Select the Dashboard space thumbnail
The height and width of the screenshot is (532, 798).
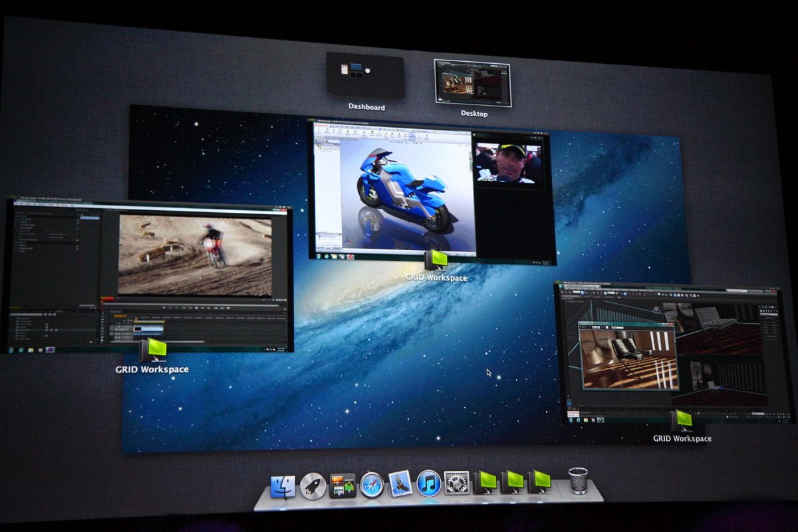tap(365, 75)
